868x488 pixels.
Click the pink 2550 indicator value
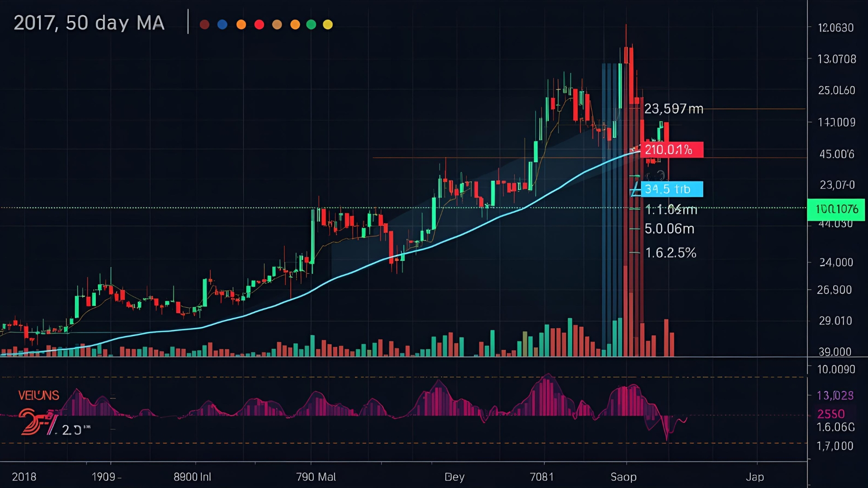pyautogui.click(x=831, y=414)
